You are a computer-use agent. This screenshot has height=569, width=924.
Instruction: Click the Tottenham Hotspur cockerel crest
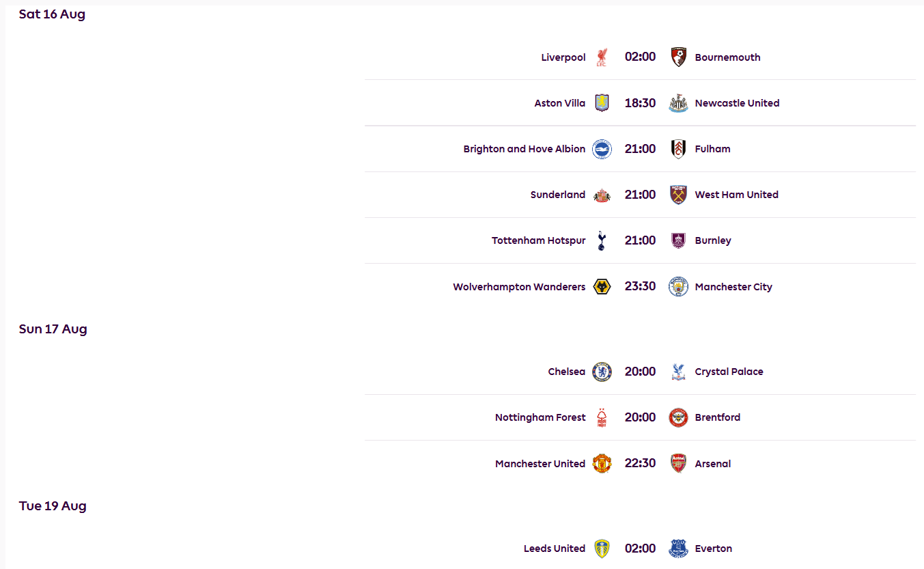pos(602,240)
